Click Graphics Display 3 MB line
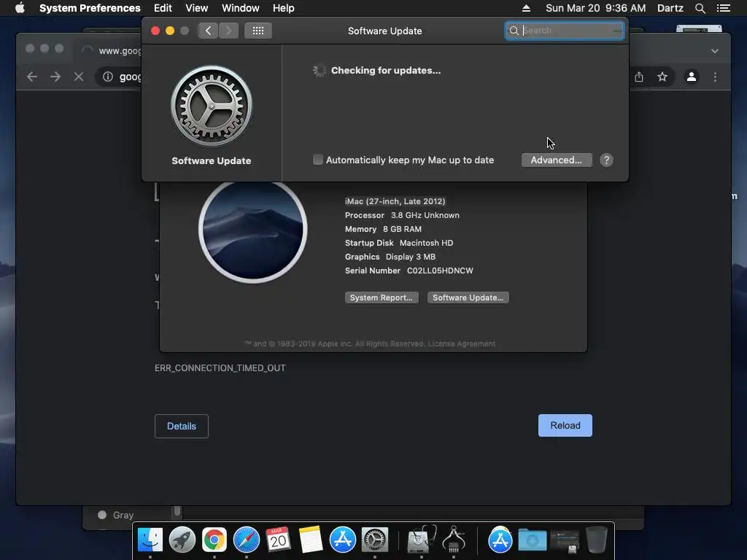The width and height of the screenshot is (747, 560). (x=390, y=257)
